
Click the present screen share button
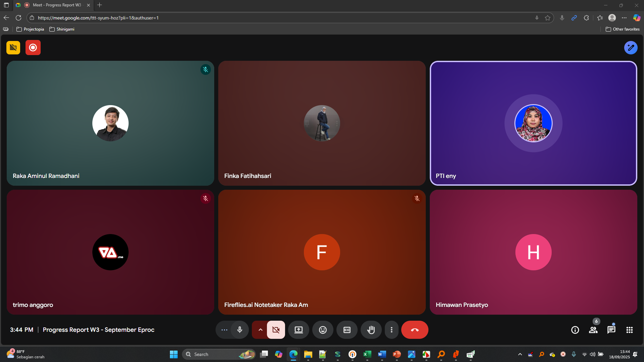pos(298,330)
